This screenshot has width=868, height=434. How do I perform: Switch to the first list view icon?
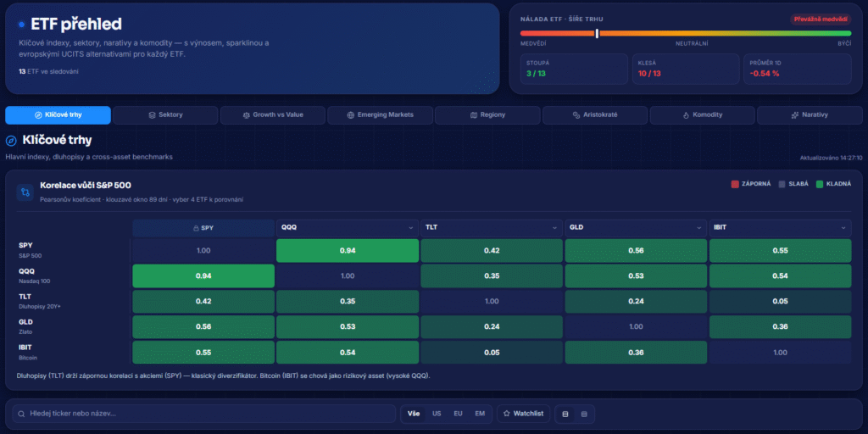(x=565, y=414)
